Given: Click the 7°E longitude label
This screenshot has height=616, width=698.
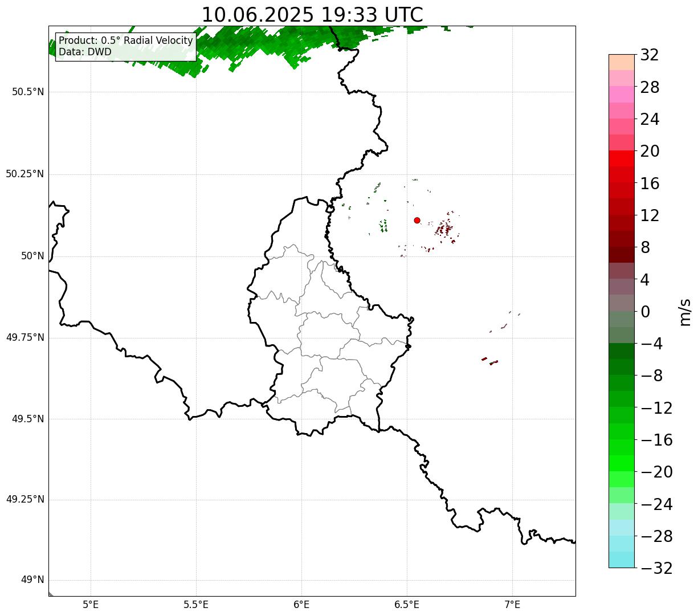Looking at the screenshot, I should click(x=512, y=604).
